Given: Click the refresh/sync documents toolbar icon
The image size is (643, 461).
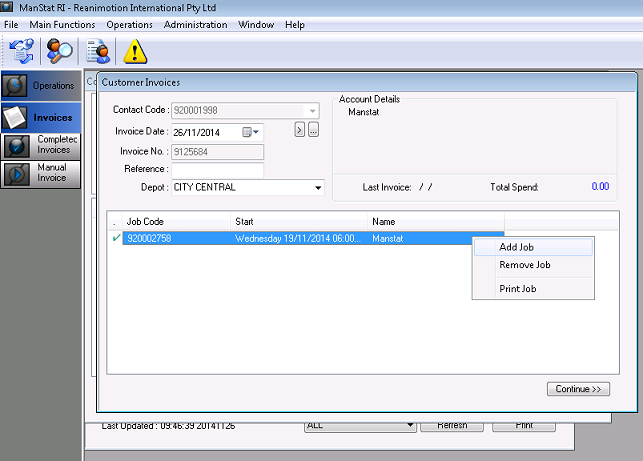Looking at the screenshot, I should (22, 50).
